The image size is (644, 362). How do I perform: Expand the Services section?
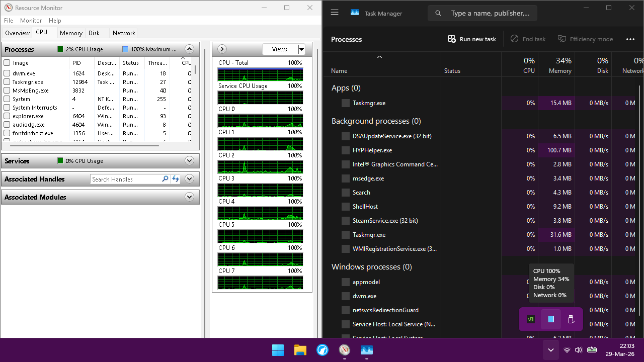[x=189, y=161]
